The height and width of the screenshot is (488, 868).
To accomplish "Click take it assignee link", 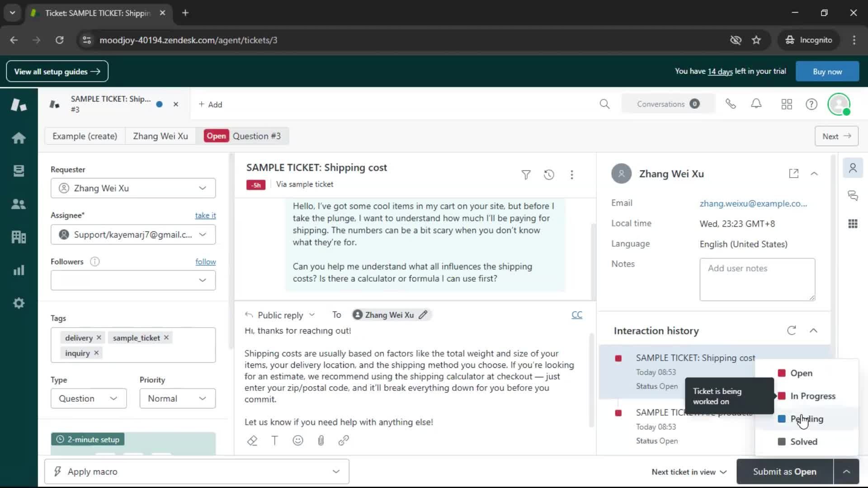I will 205,216.
